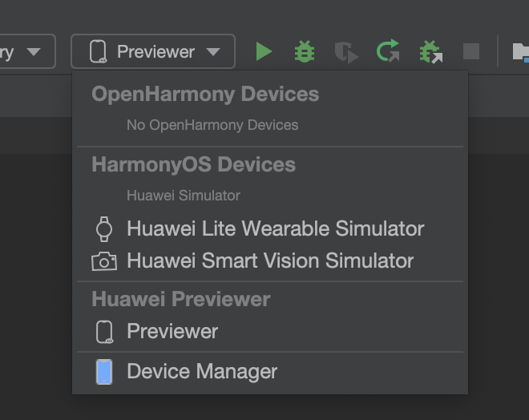Click the HarmonyOS Devices section header
529x420 pixels.
click(x=194, y=164)
